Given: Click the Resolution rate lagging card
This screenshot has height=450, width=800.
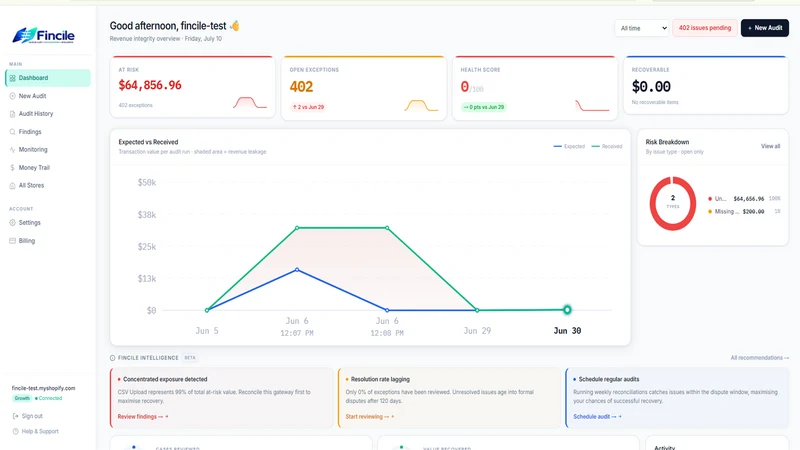Looking at the screenshot, I should [x=449, y=397].
